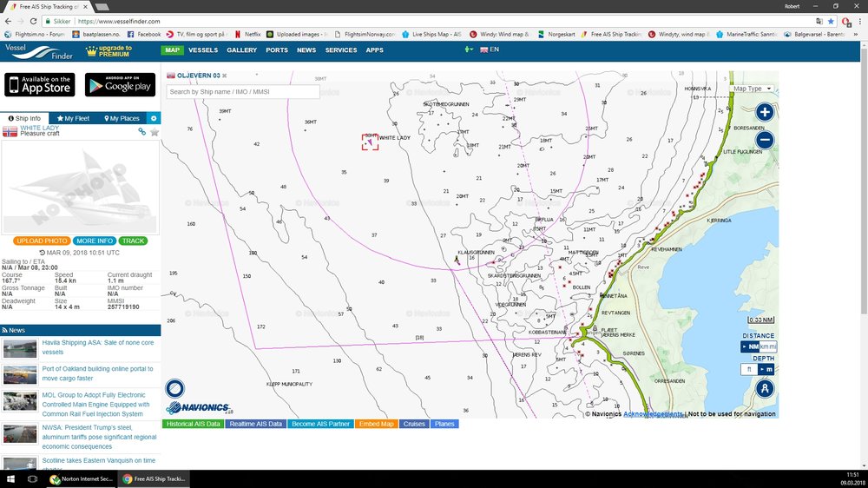Viewport: 868px width, 488px height.
Task: Click Historical AIS Data button
Action: click(194, 424)
